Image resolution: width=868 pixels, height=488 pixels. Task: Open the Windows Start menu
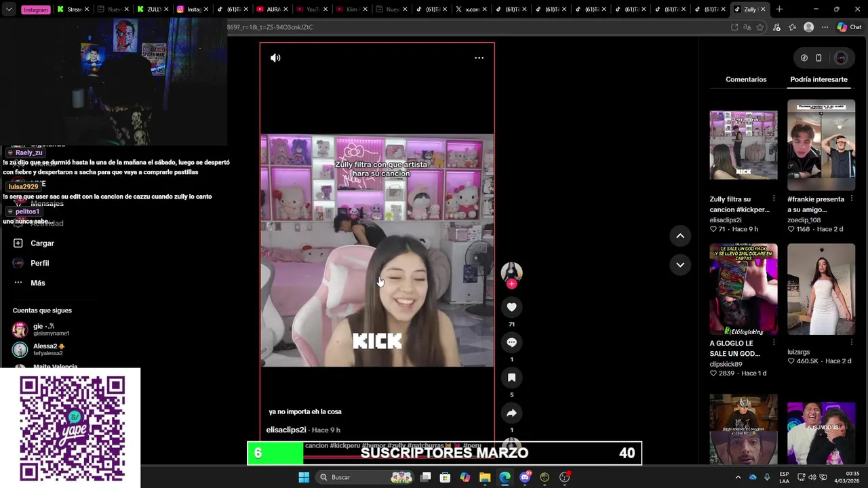pos(304,477)
